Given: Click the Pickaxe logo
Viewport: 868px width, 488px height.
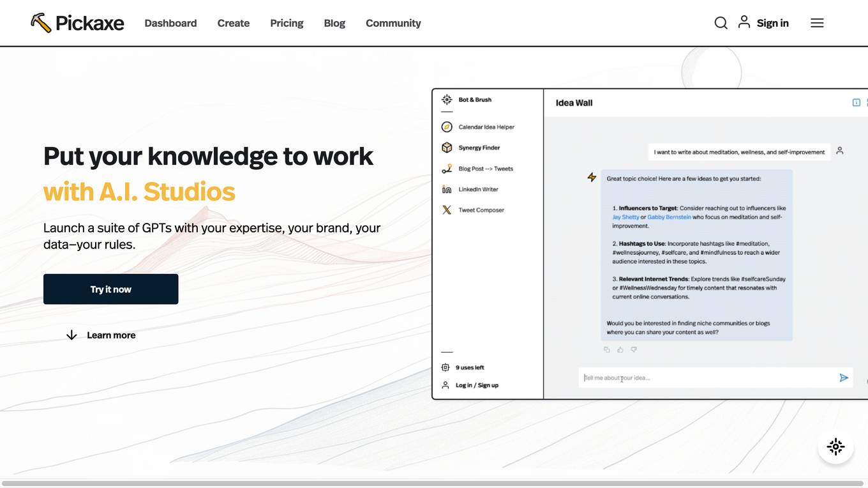Looking at the screenshot, I should (77, 23).
